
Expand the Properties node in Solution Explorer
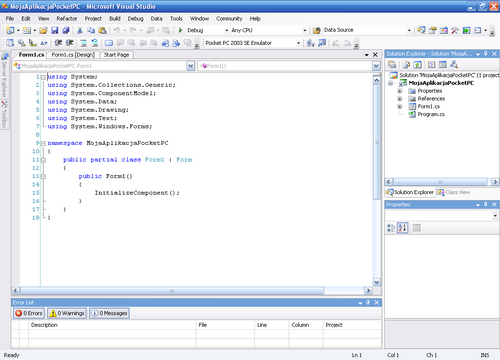399,91
